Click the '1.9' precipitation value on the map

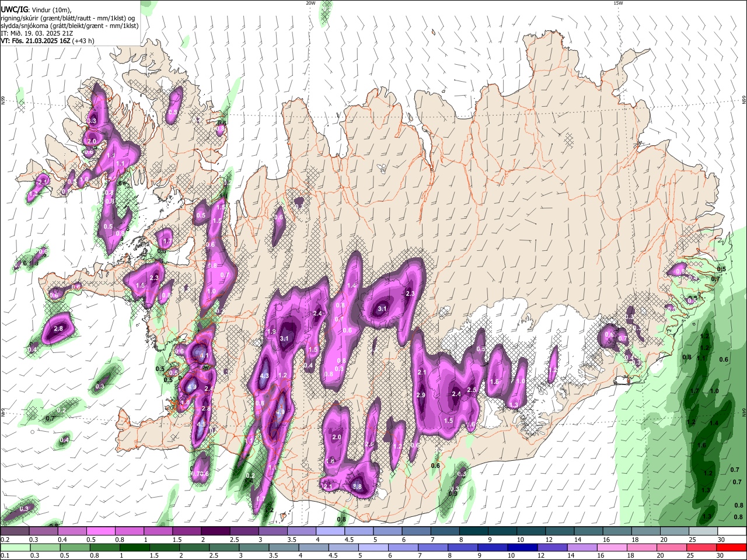click(x=271, y=331)
